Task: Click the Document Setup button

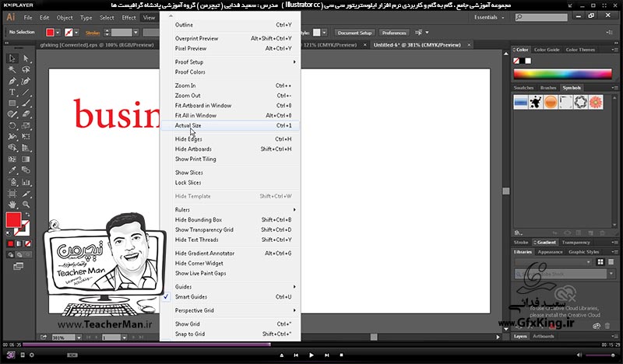Action: 355,33
